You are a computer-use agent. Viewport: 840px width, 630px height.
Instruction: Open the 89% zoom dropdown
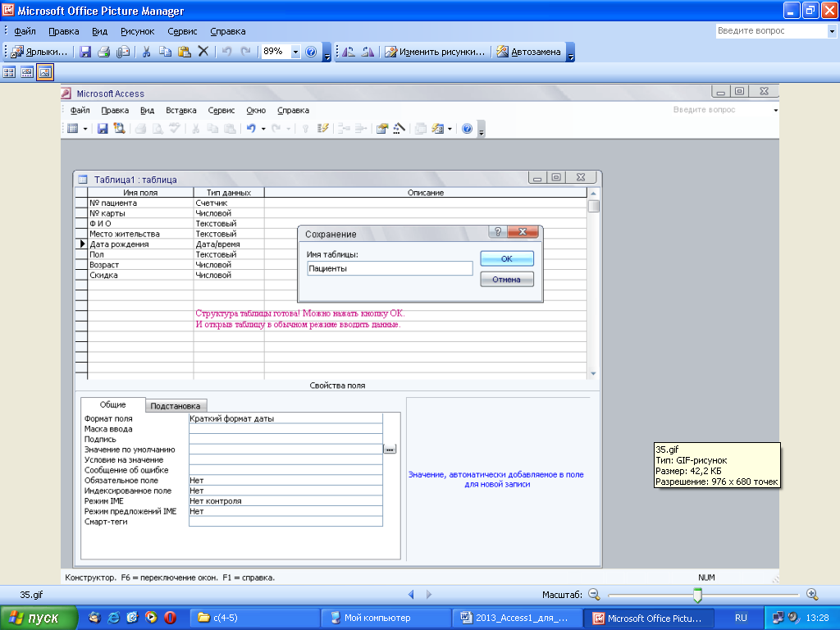click(x=295, y=52)
